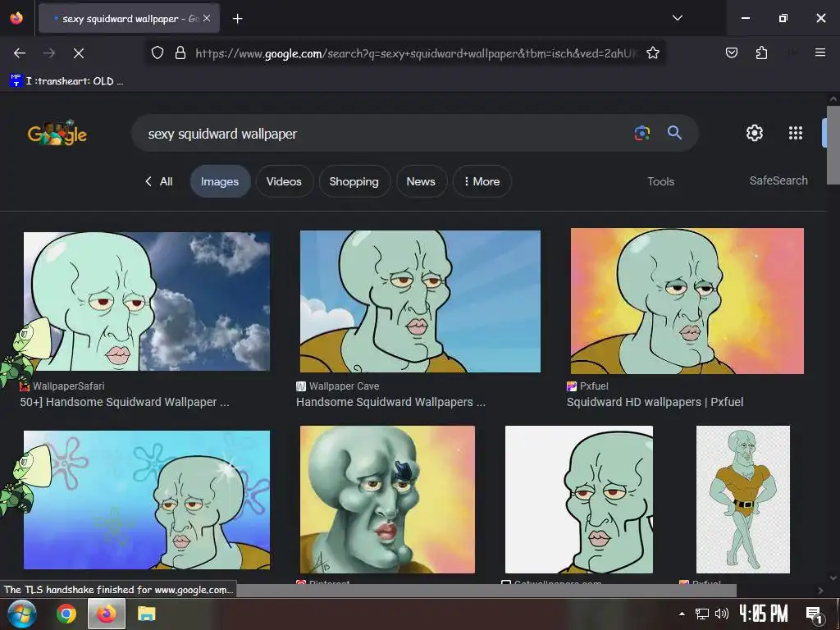Expand the More search options
Screen dimensions: 840x630
tap(482, 181)
